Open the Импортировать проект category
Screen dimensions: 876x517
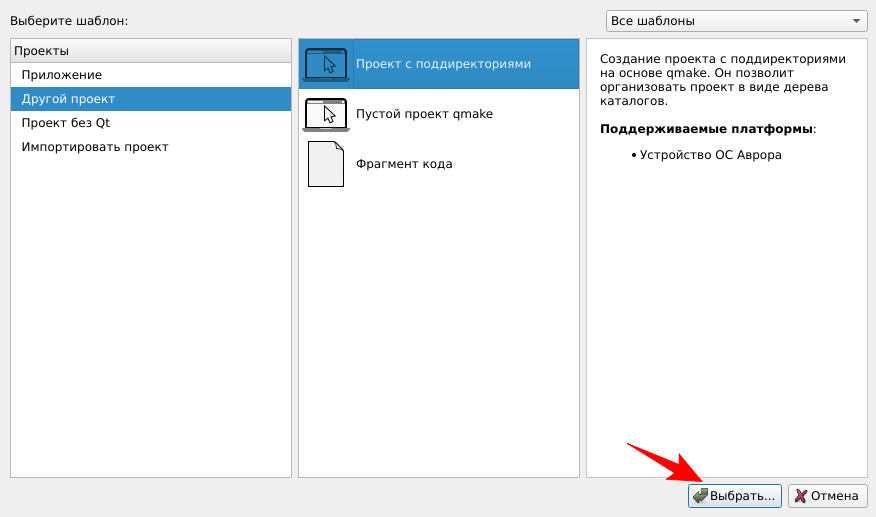point(95,147)
